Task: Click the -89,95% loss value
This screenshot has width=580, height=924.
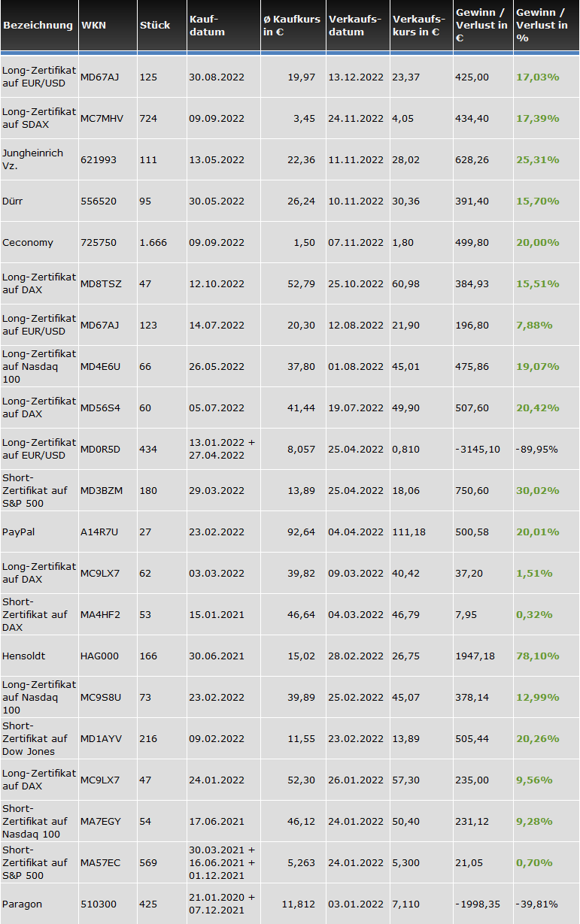Action: tap(536, 450)
